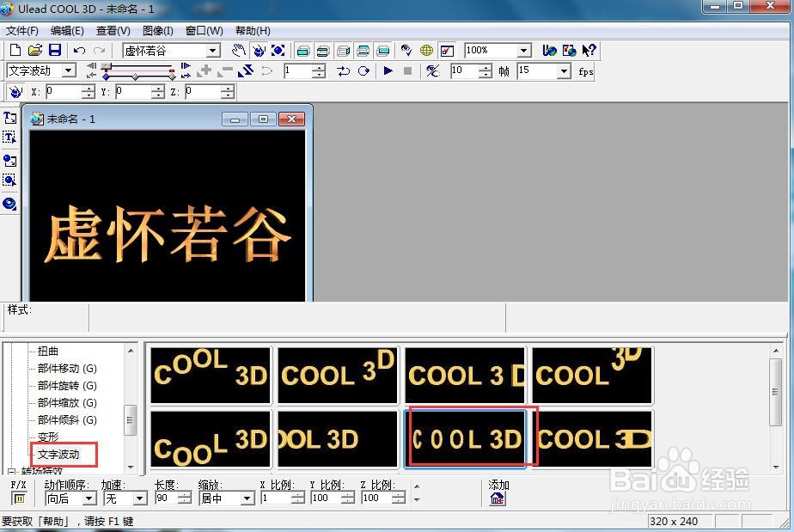Open the 编辑(E) menu
Screen dimensions: 794x532
click(67, 31)
